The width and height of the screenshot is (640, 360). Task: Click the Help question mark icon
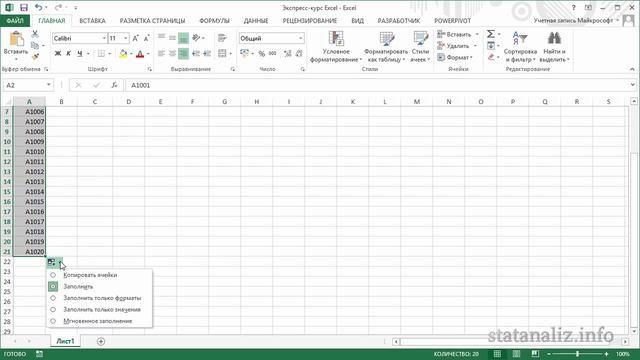pyautogui.click(x=573, y=8)
